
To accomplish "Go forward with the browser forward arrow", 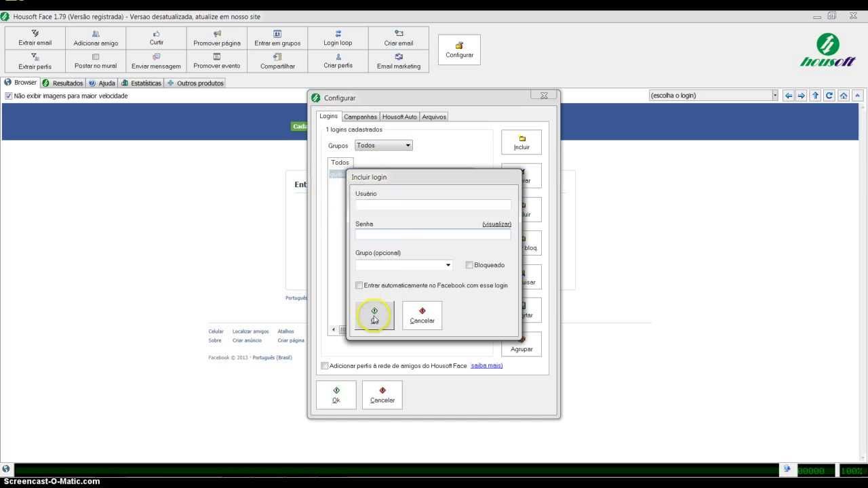I will point(802,96).
